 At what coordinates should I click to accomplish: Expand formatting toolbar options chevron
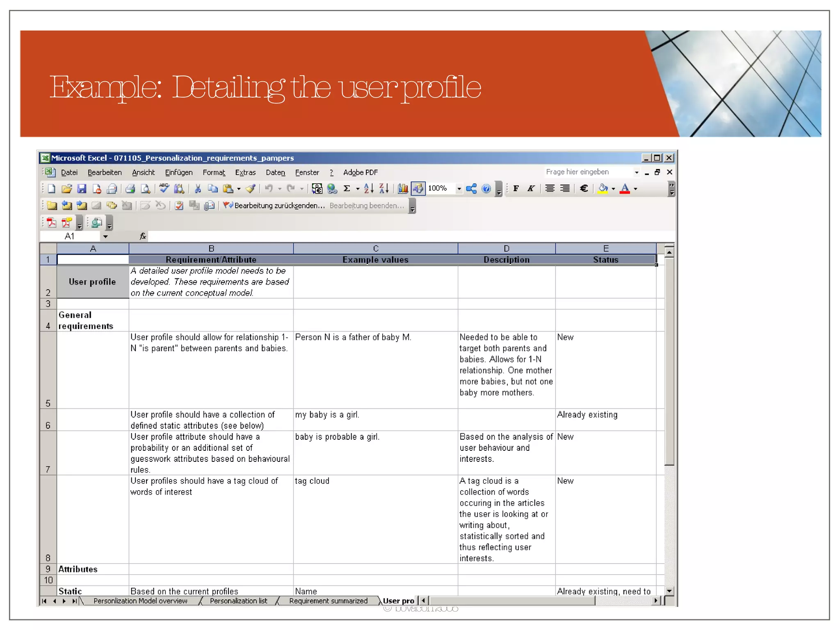click(x=671, y=189)
